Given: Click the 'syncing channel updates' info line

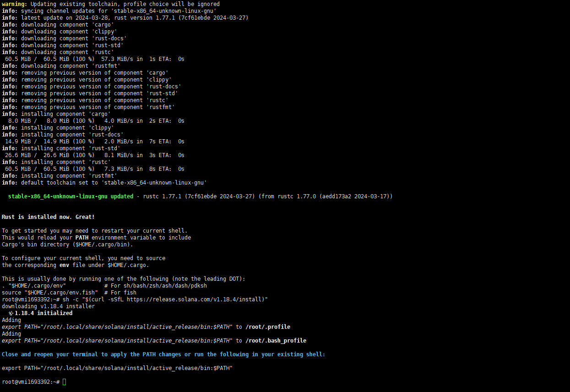Looking at the screenshot, I should [x=109, y=11].
